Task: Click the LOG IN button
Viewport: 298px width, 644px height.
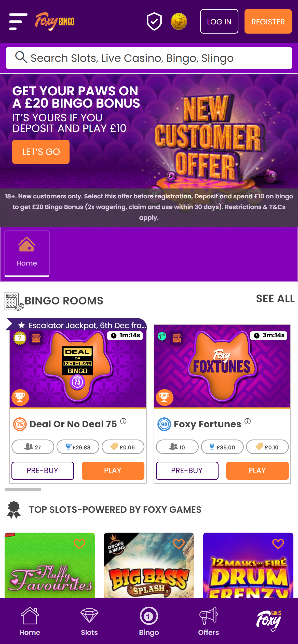Action: pyautogui.click(x=219, y=21)
